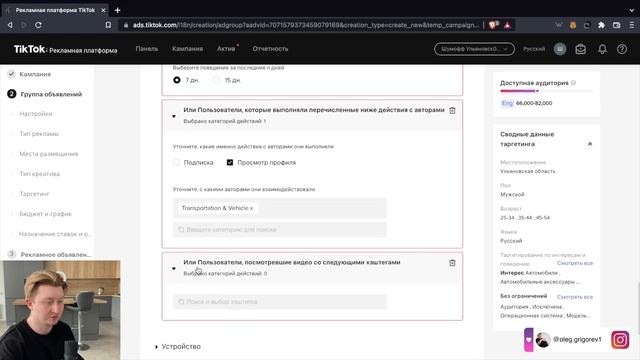The image size is (640, 360).
Task: Go to Рекламное объявление step in sidebar
Action: coord(56,254)
